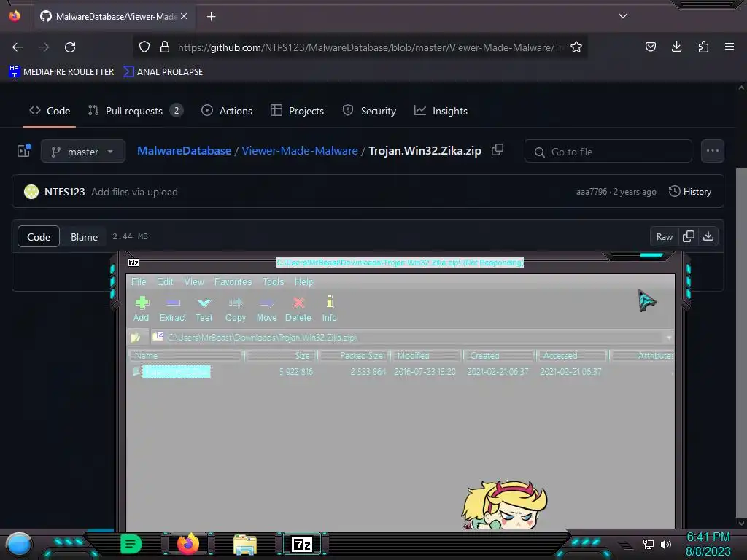Open volume control in system tray
The width and height of the screenshot is (747, 560).
pos(666,544)
